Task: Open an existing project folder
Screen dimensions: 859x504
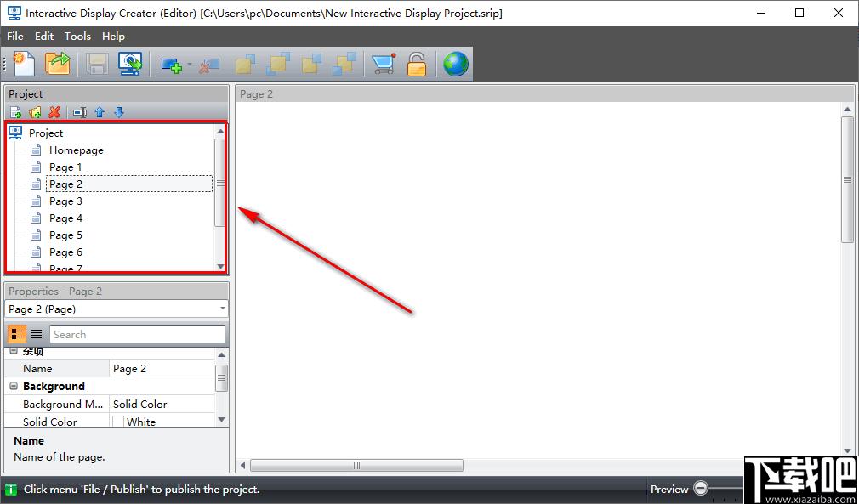Action: (x=58, y=64)
